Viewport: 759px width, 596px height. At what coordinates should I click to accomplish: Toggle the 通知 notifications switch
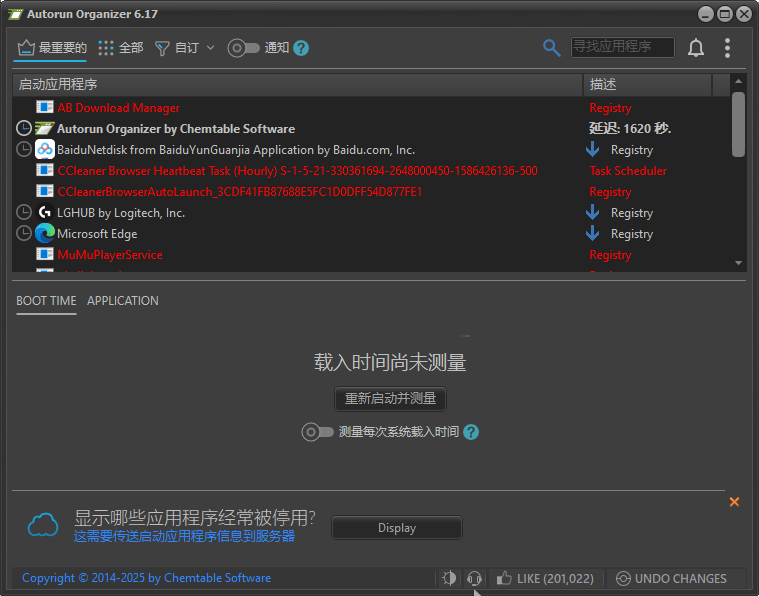coord(243,48)
